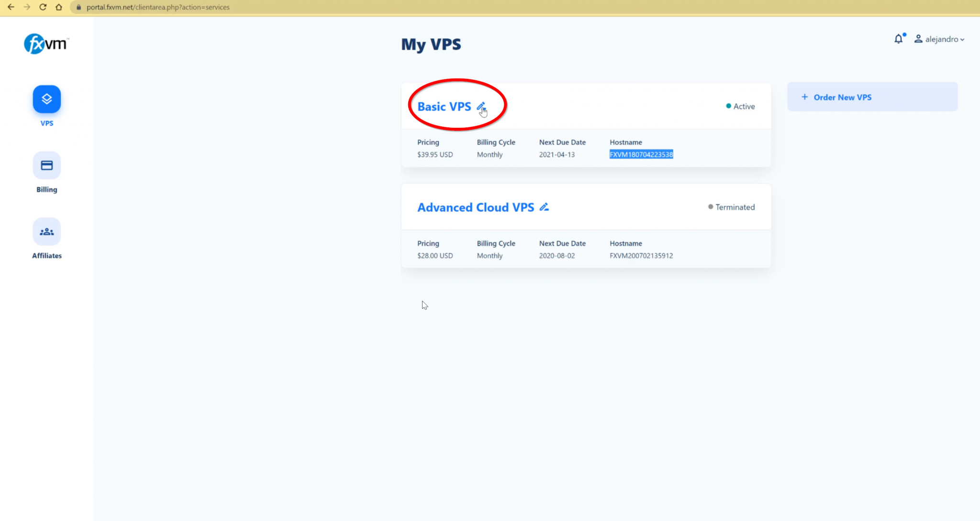Click the edit pencil next to Advanced Cloud VPS
The width and height of the screenshot is (980, 521).
click(x=545, y=206)
